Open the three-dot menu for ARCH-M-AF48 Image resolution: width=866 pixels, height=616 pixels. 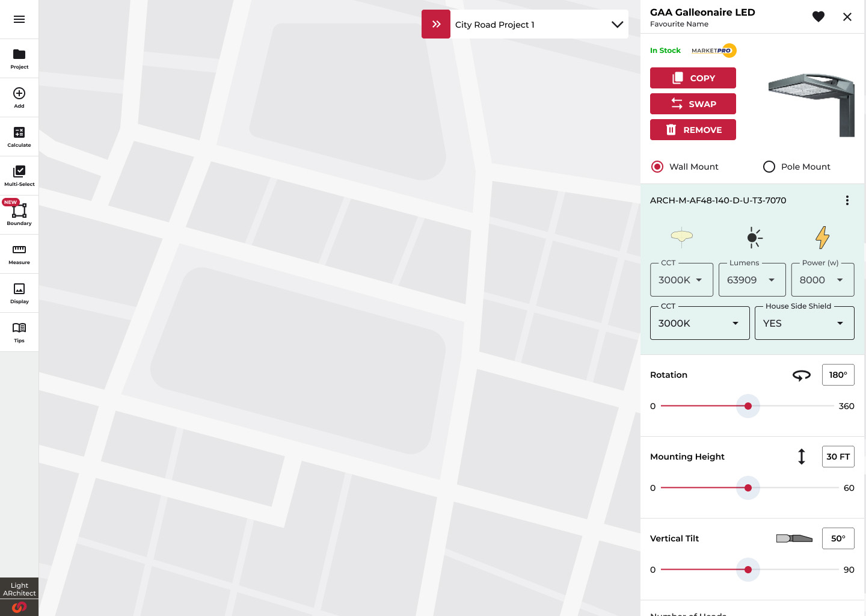[x=847, y=200]
